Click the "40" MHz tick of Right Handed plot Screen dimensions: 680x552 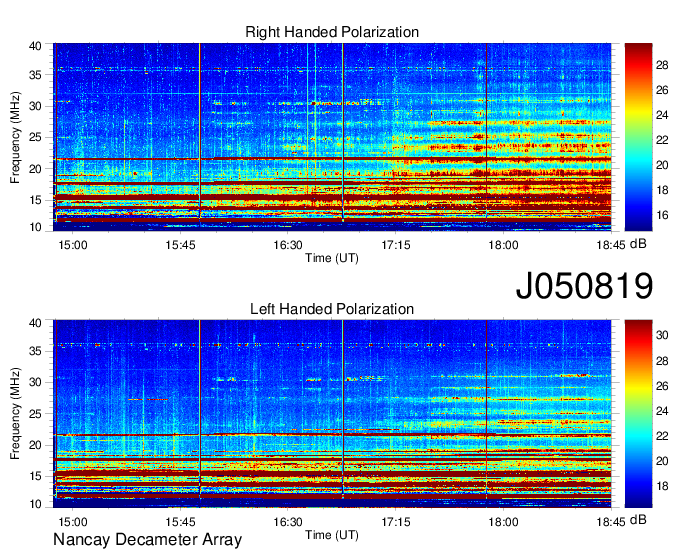click(35, 46)
